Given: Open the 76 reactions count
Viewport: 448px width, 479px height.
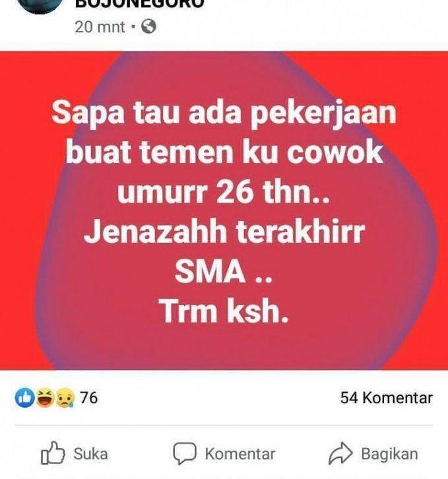Looking at the screenshot, I should pos(88,398).
